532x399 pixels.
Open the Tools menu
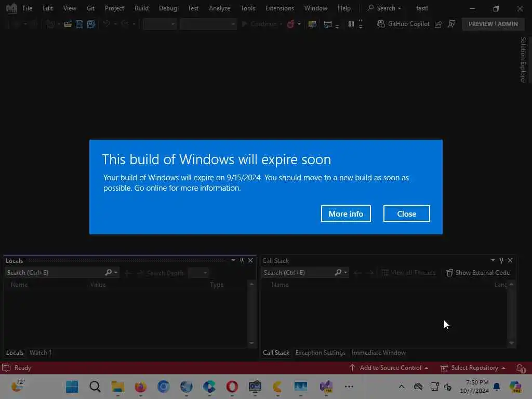click(x=248, y=8)
